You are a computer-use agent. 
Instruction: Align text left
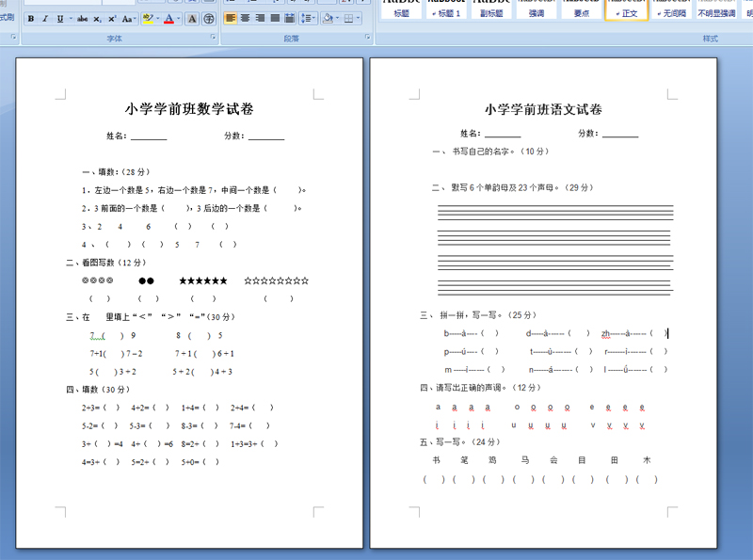[231, 18]
